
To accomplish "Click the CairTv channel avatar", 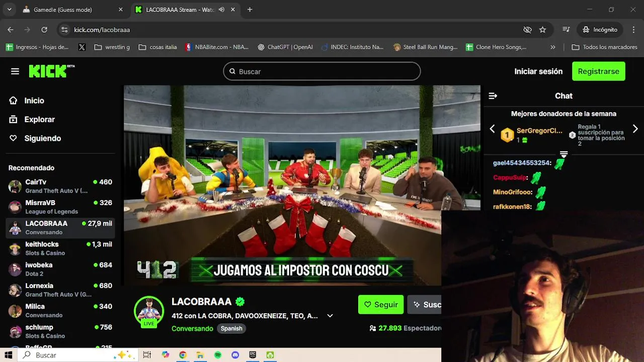I will pyautogui.click(x=15, y=187).
